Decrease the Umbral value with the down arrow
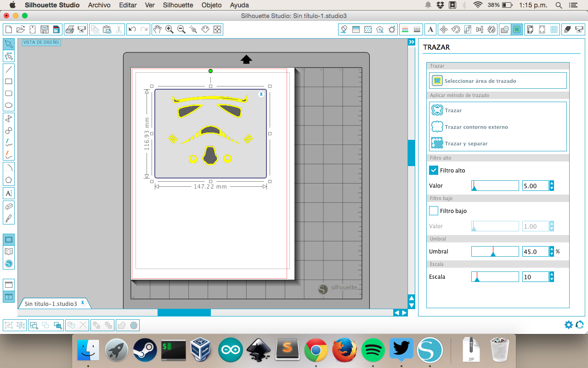The width and height of the screenshot is (588, 368). point(552,254)
